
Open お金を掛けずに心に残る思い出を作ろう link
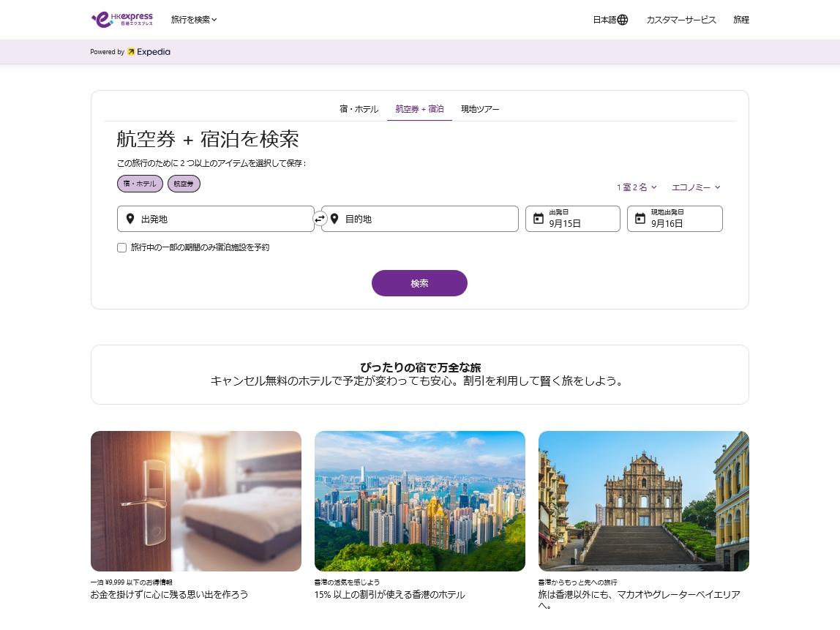coord(169,595)
